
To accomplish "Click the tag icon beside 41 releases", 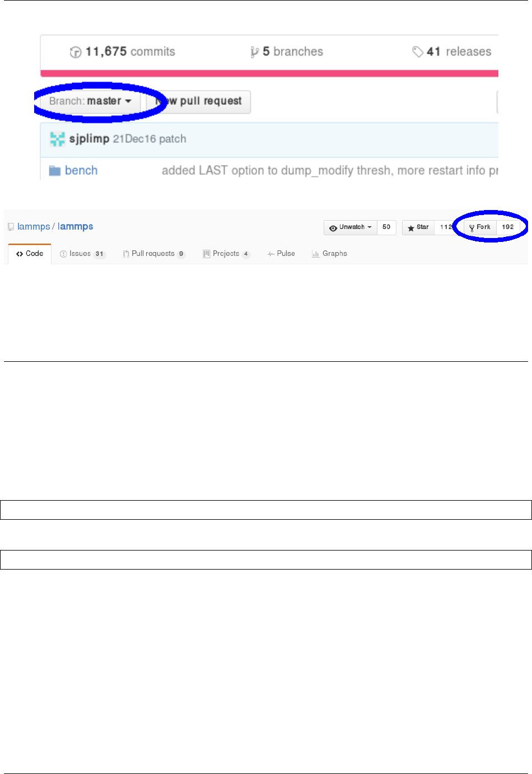I will click(418, 52).
